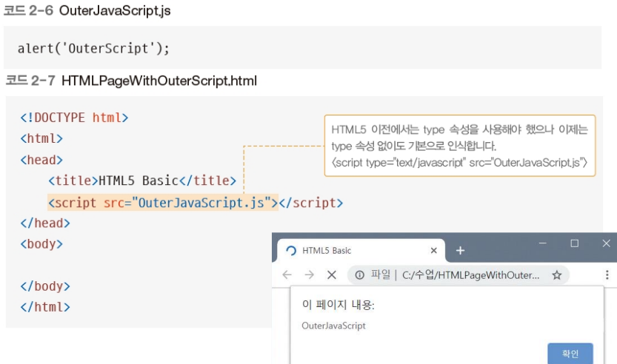Close the browser window
This screenshot has height=364, width=617.
click(x=606, y=243)
